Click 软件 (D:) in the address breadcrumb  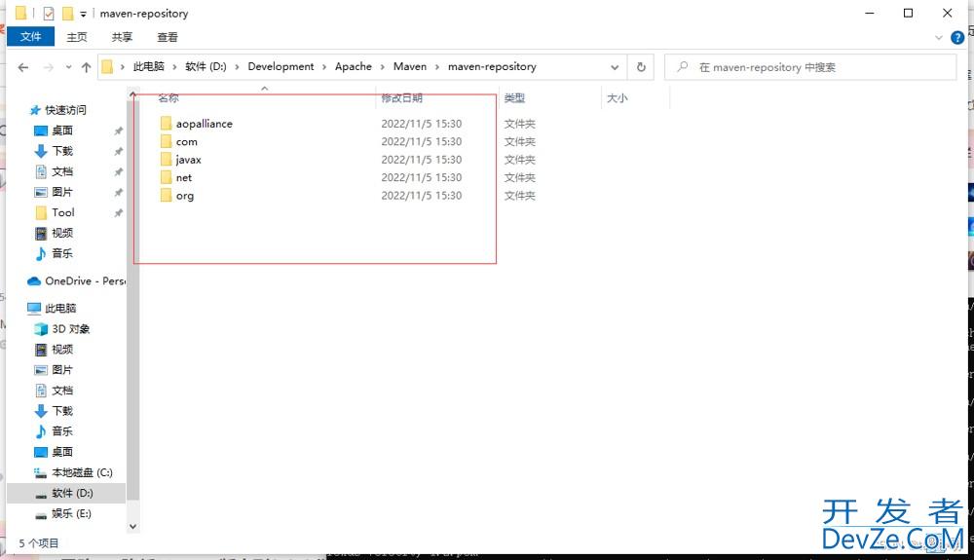[x=206, y=66]
